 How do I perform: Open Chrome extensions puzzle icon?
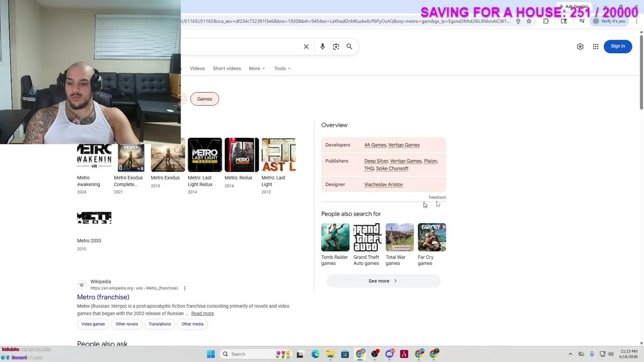click(x=546, y=21)
